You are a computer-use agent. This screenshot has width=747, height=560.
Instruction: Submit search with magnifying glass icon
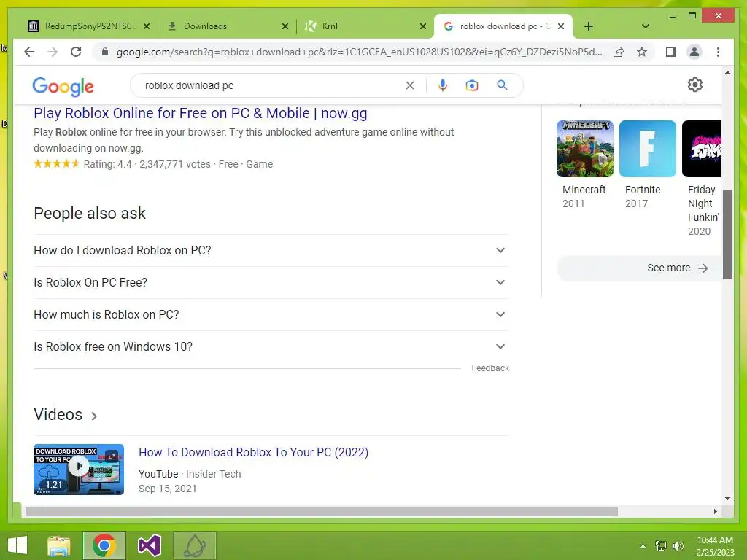502,85
